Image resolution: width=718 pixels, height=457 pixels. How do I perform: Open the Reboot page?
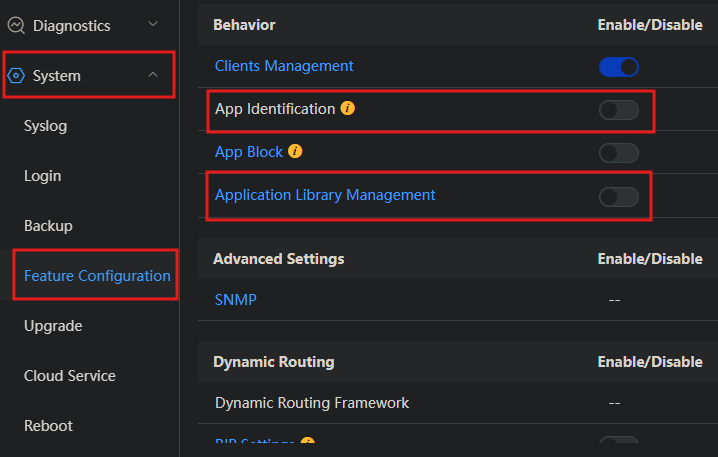coord(48,426)
